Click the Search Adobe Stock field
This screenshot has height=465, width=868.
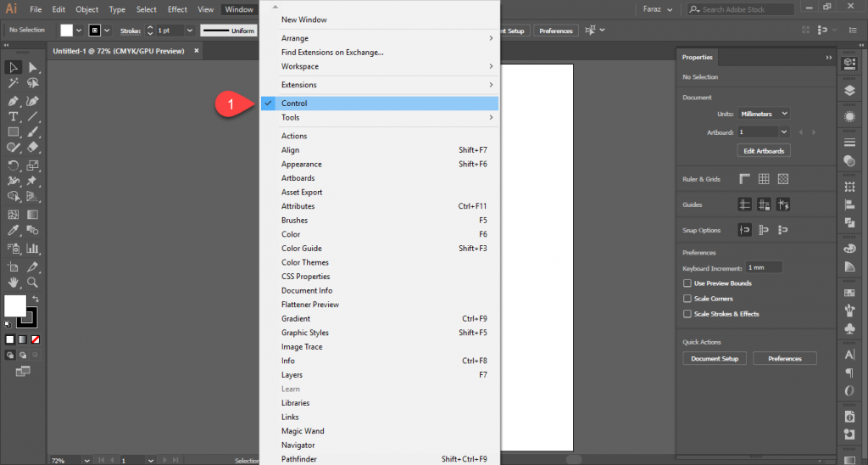coord(741,9)
